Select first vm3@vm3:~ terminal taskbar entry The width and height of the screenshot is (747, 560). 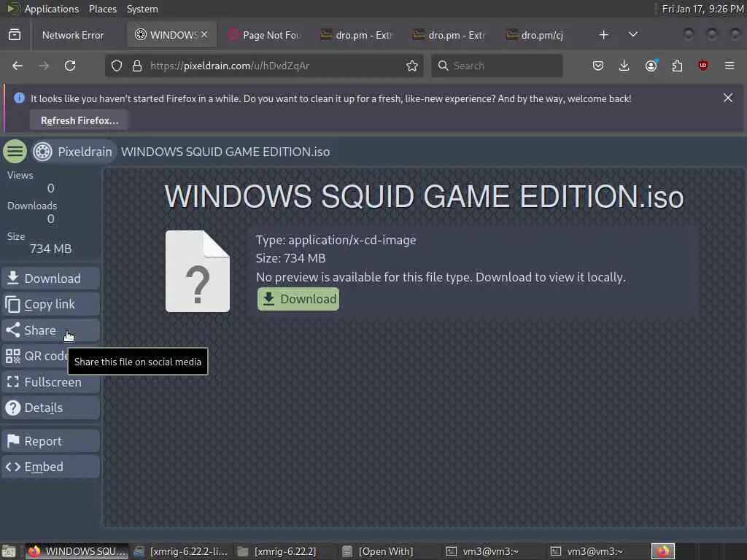point(491,551)
